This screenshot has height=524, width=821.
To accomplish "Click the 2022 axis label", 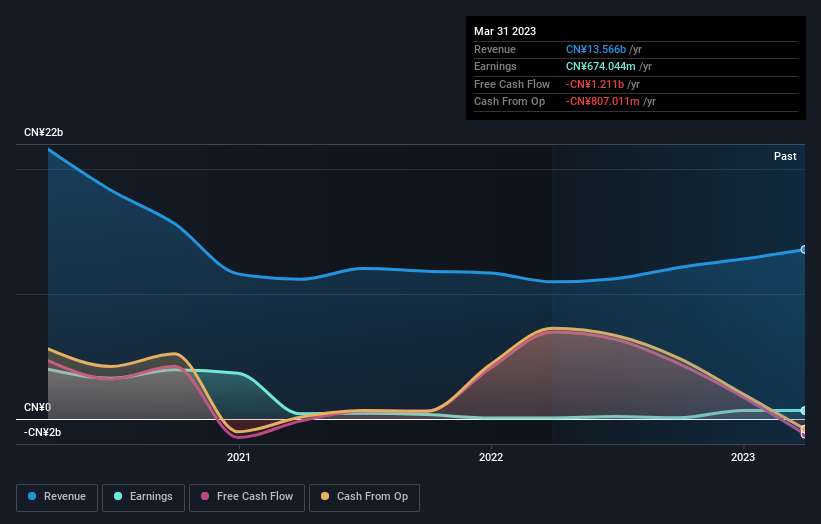I will point(491,457).
